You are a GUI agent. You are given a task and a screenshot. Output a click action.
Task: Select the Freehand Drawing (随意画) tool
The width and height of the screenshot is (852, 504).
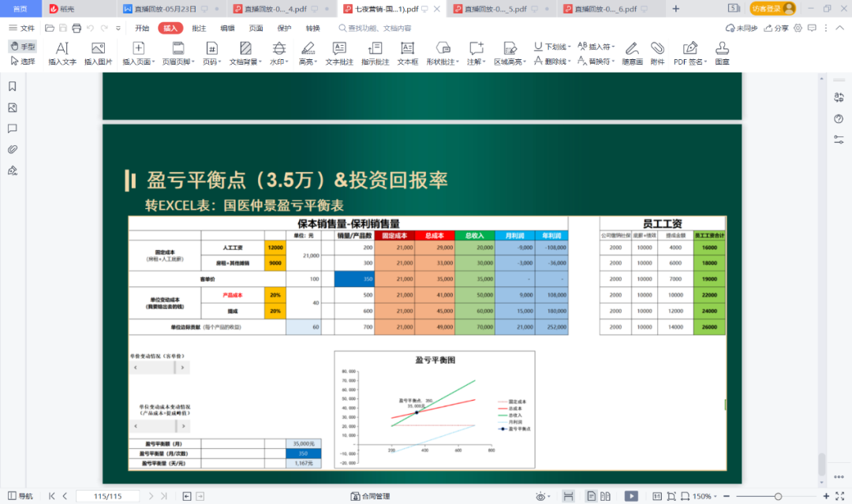click(632, 54)
